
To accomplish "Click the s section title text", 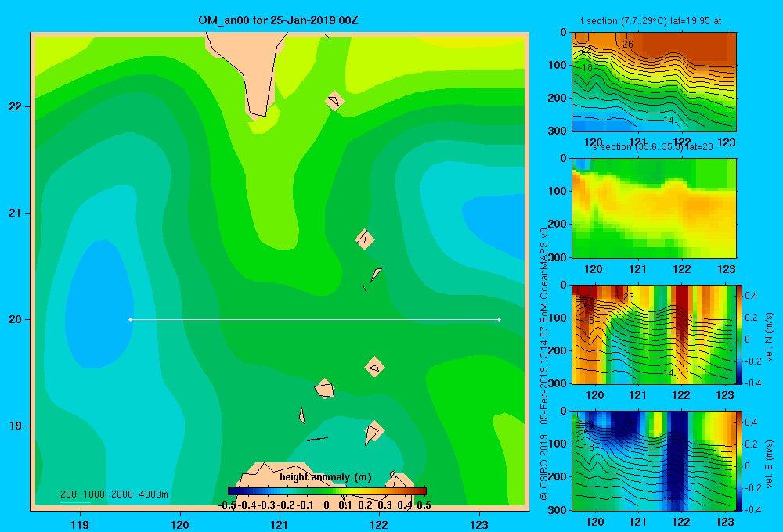I will pyautogui.click(x=652, y=147).
